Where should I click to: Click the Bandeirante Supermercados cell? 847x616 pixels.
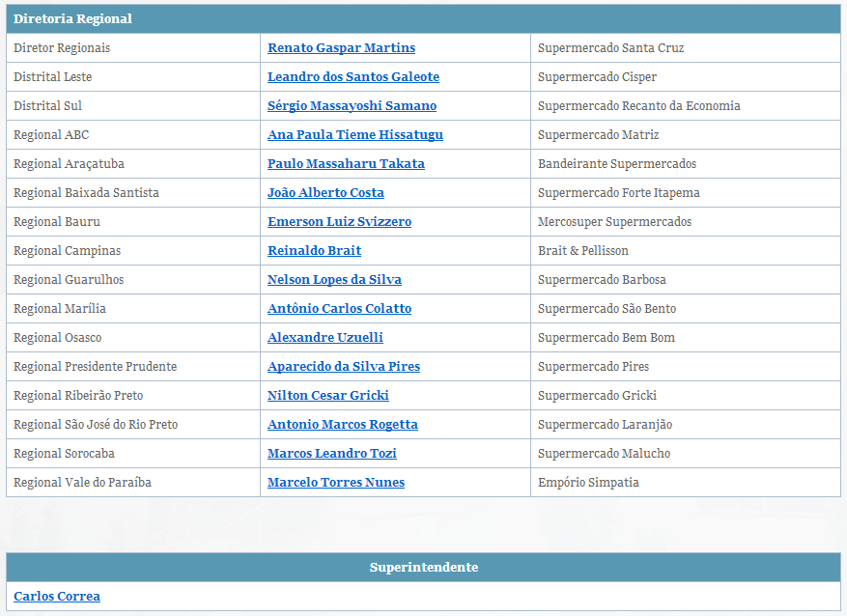click(x=686, y=164)
